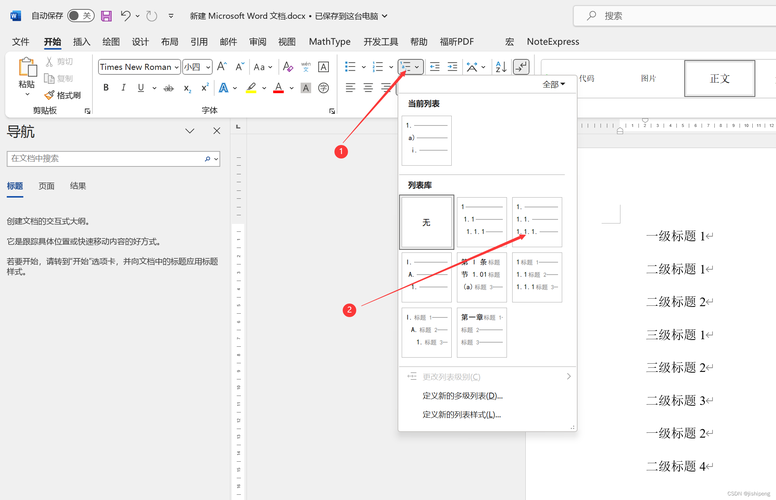Image resolution: width=776 pixels, height=500 pixels.
Task: Select the 无 (none) list thumbnail
Action: pyautogui.click(x=426, y=222)
